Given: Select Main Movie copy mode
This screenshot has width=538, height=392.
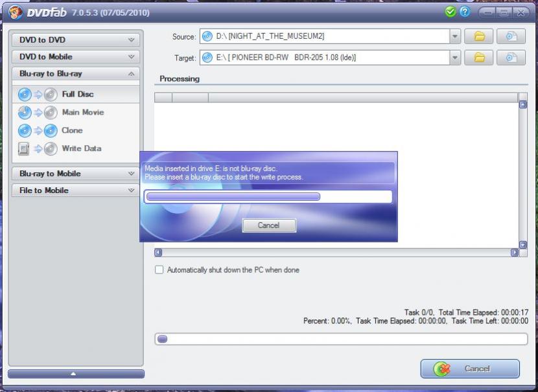Looking at the screenshot, I should [76, 113].
